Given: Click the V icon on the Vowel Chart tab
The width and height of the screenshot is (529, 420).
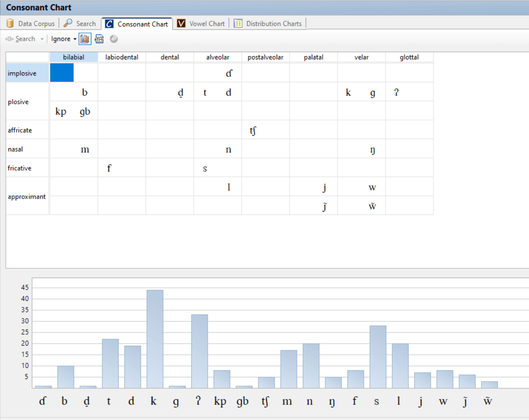Looking at the screenshot, I should [181, 23].
